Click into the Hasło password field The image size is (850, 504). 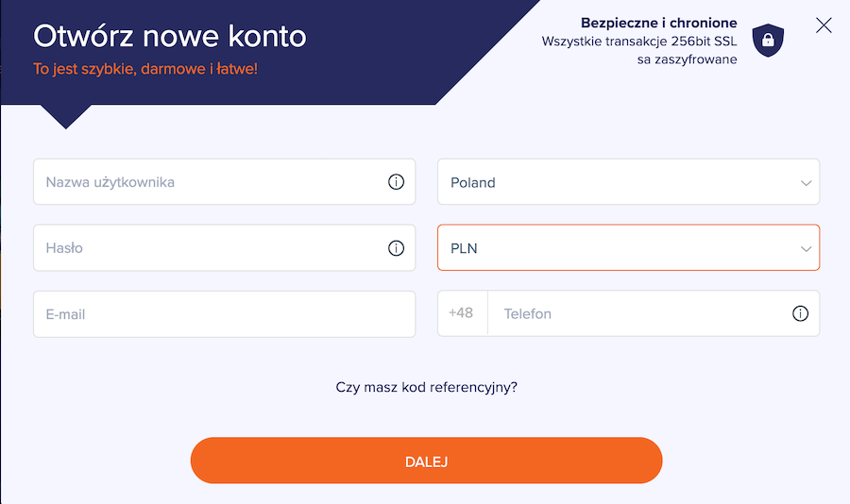[x=225, y=248]
